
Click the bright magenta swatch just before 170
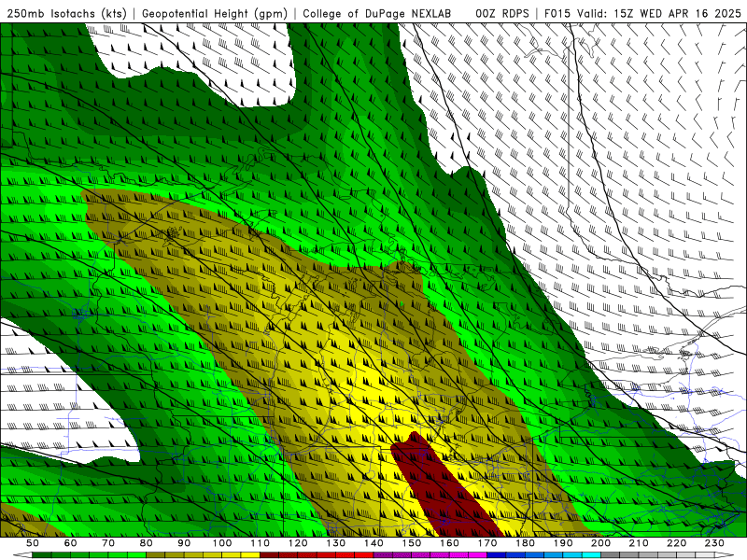tap(478, 555)
